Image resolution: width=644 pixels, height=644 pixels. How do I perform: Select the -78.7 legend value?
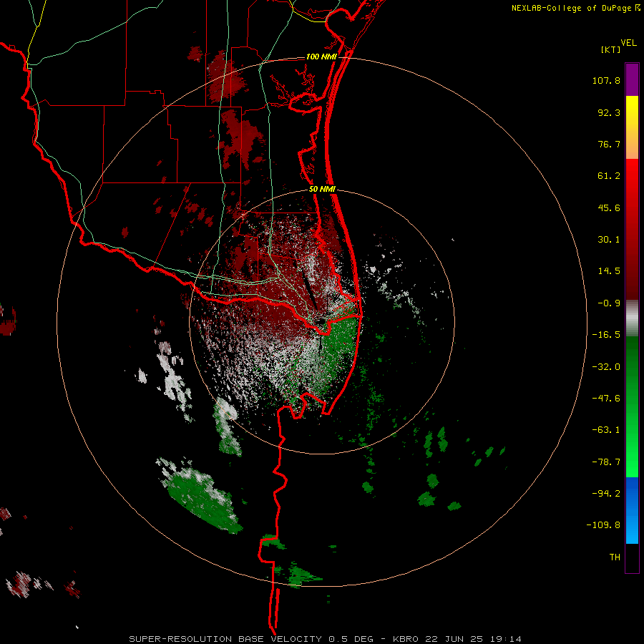pos(606,462)
